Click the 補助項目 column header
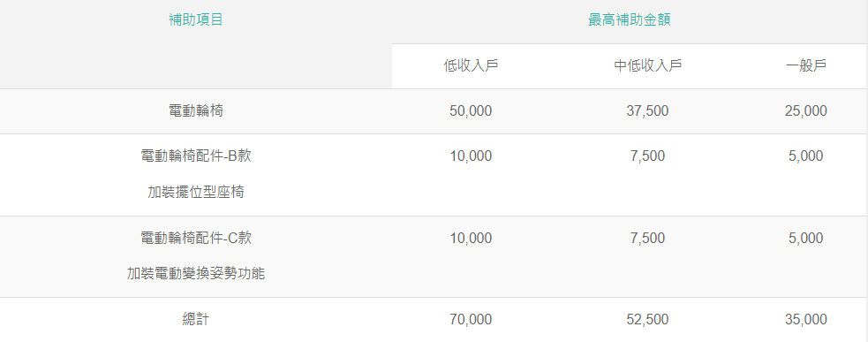868x342 pixels. [x=195, y=20]
